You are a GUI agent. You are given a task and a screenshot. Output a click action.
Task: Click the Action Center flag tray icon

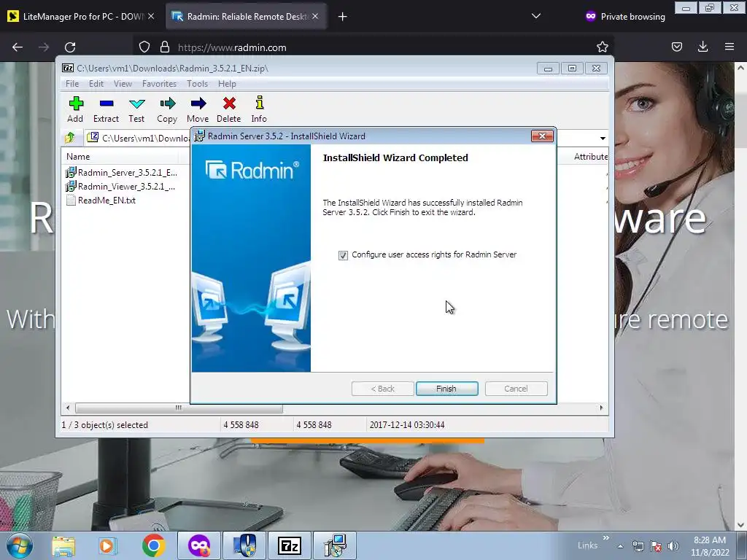pos(656,546)
